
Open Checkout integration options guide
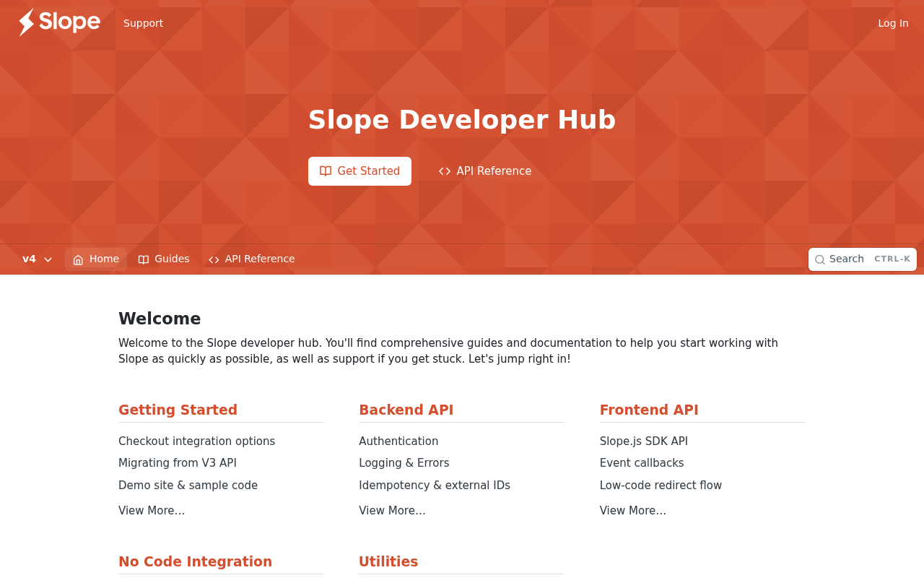(x=196, y=441)
